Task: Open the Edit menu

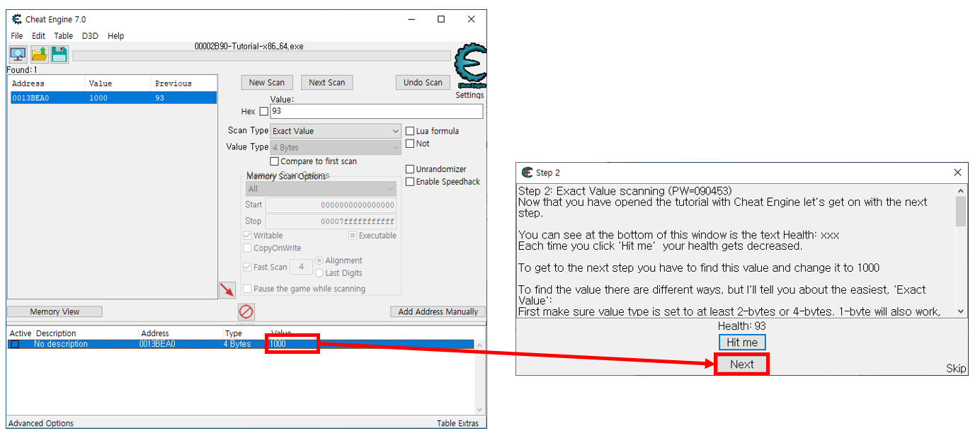Action: pyautogui.click(x=38, y=35)
